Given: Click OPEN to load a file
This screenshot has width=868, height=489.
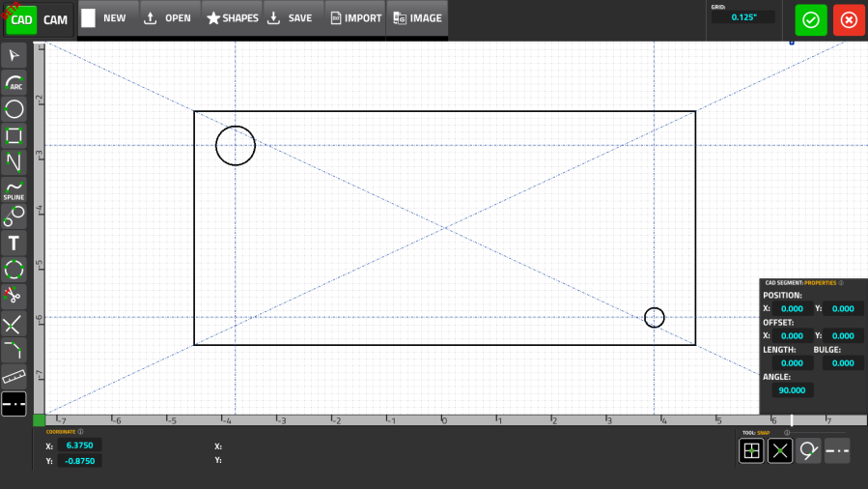Looking at the screenshot, I should (168, 18).
